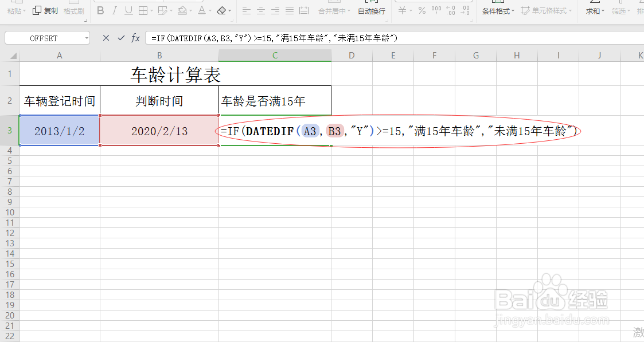Screen dimensions: 644x342
Task: Click the 复制 copy button
Action: [x=45, y=11]
